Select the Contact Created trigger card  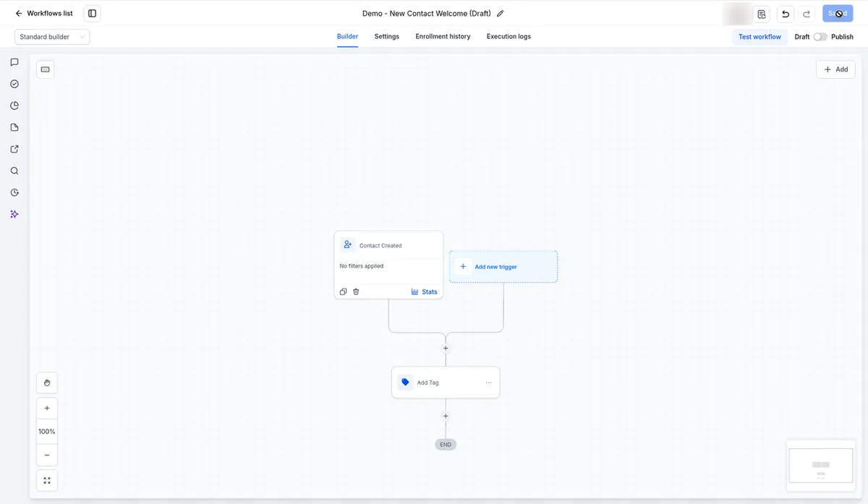pos(388,265)
